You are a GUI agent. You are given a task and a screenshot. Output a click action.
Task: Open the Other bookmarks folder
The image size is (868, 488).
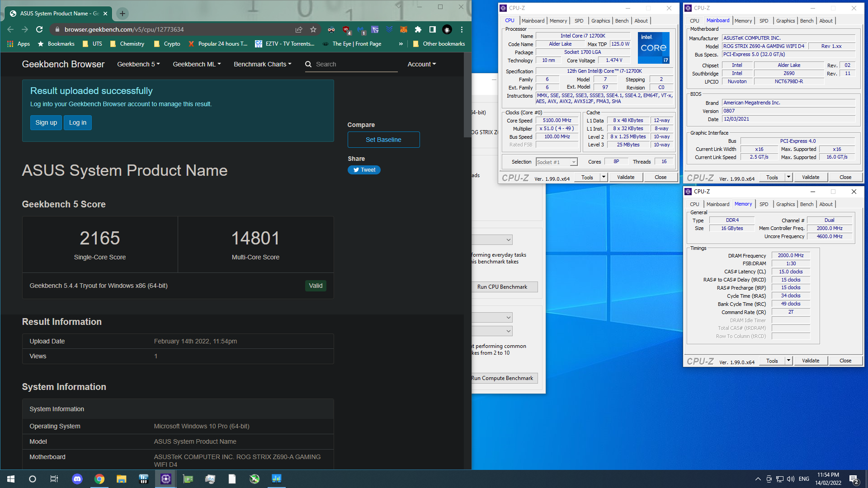coord(439,44)
